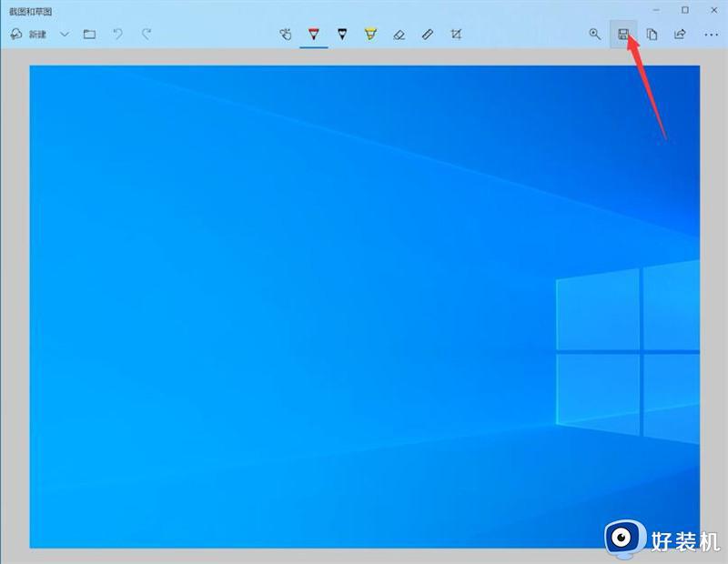Open the ruler tool
The height and width of the screenshot is (564, 728).
point(426,35)
